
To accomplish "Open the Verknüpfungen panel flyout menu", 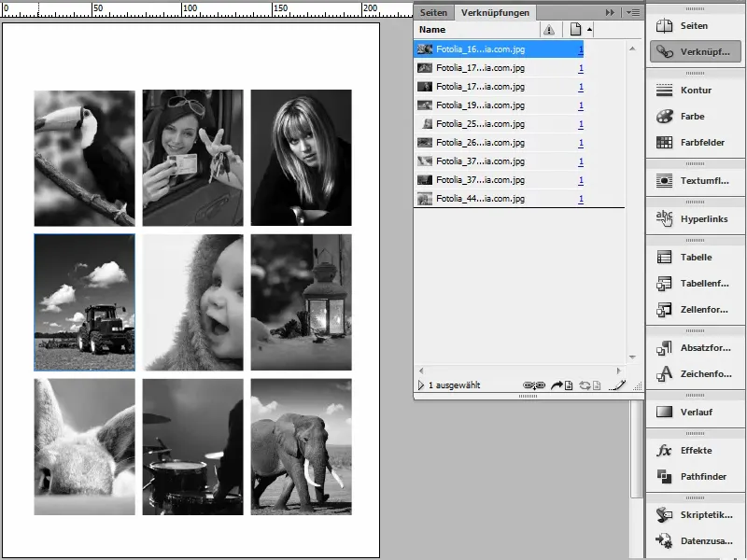I will tap(633, 13).
